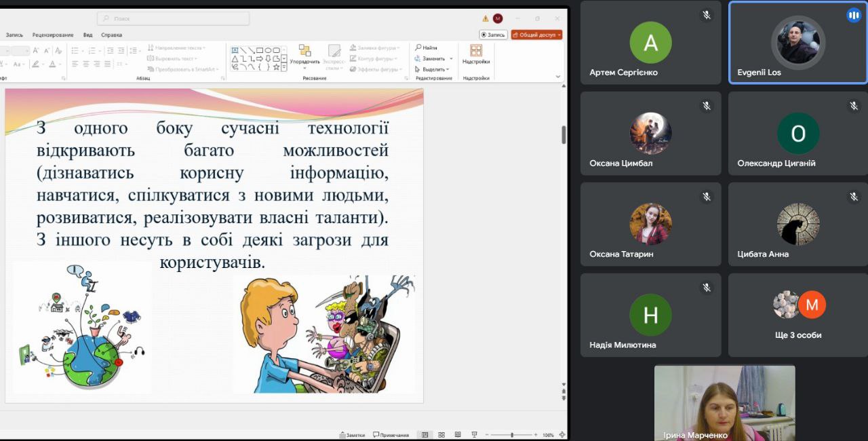Toggle muted microphone on Оксана Татарин tile
868x441 pixels.
pyautogui.click(x=707, y=197)
